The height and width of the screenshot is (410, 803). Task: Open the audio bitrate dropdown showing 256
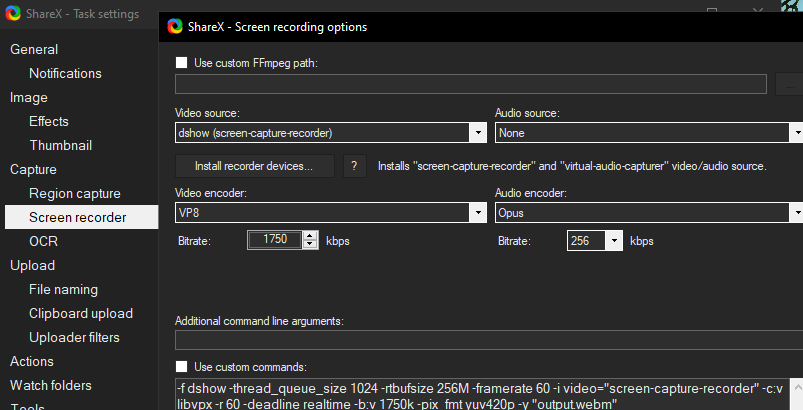(x=595, y=241)
